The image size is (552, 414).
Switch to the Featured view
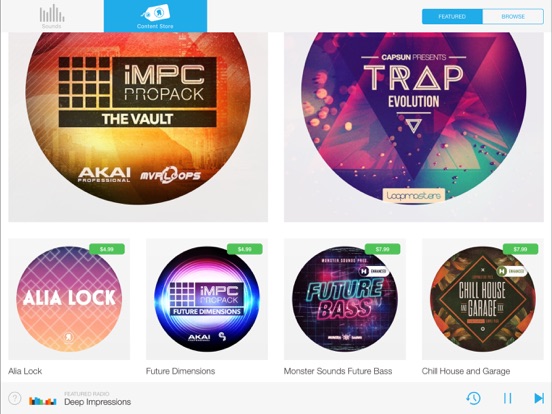[452, 17]
